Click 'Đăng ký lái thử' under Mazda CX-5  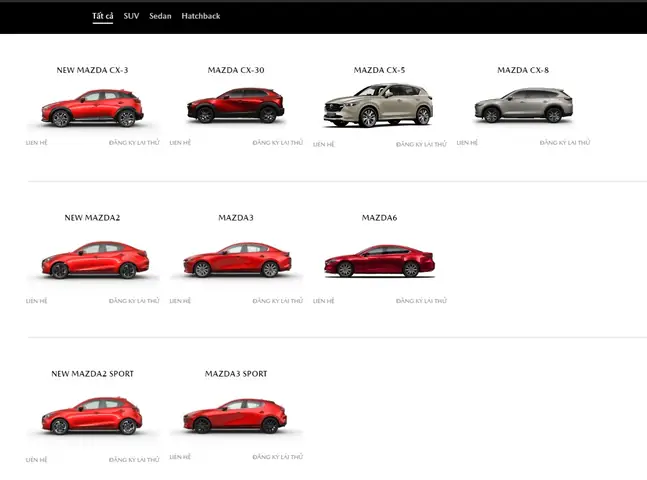pos(421,144)
